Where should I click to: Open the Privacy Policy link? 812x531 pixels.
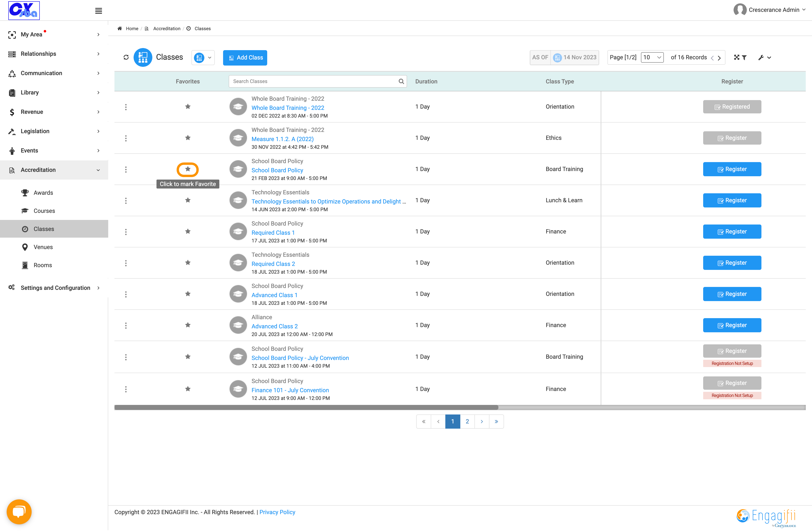(x=277, y=512)
